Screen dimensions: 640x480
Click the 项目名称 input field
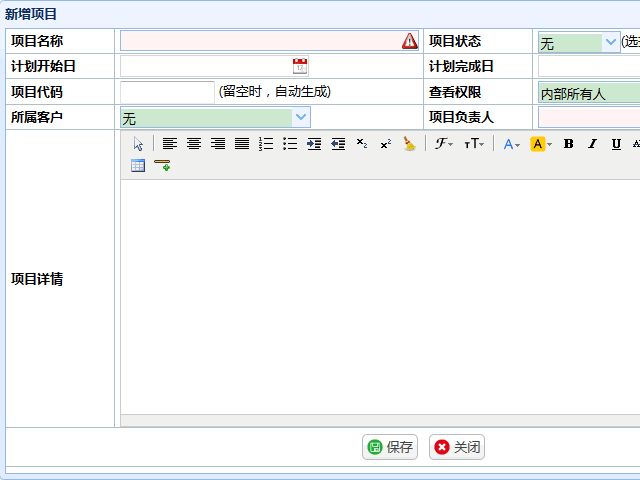[260, 41]
